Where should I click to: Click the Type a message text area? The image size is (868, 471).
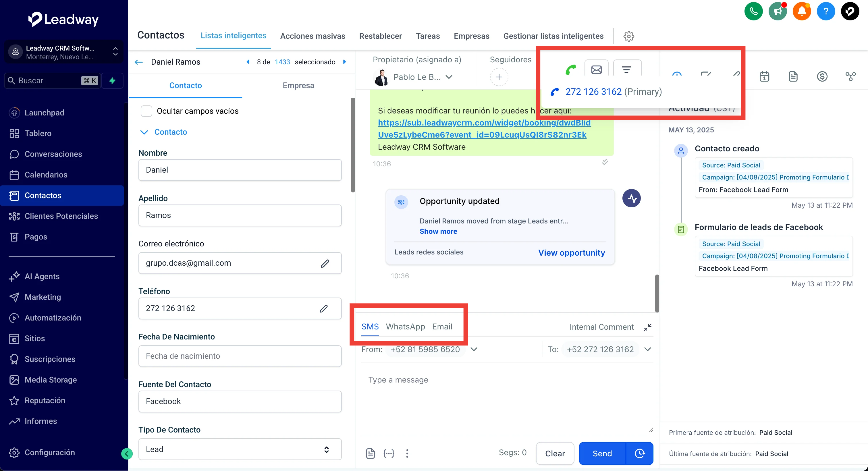tap(506, 397)
